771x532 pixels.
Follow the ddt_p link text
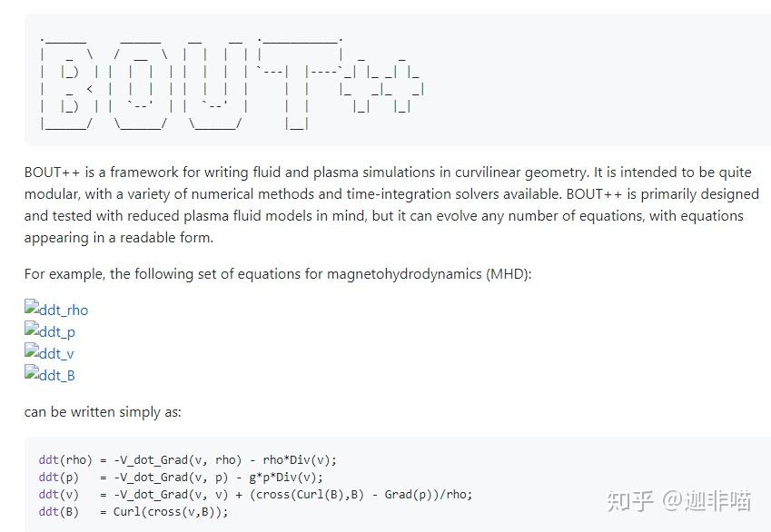click(x=58, y=332)
